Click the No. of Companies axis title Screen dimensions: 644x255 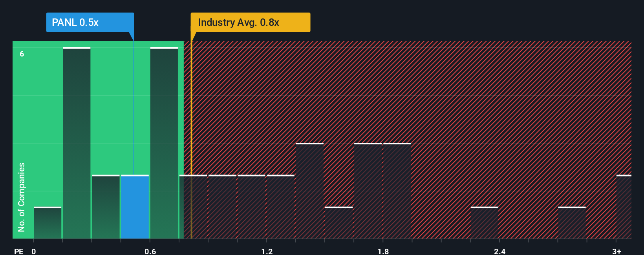click(x=22, y=197)
